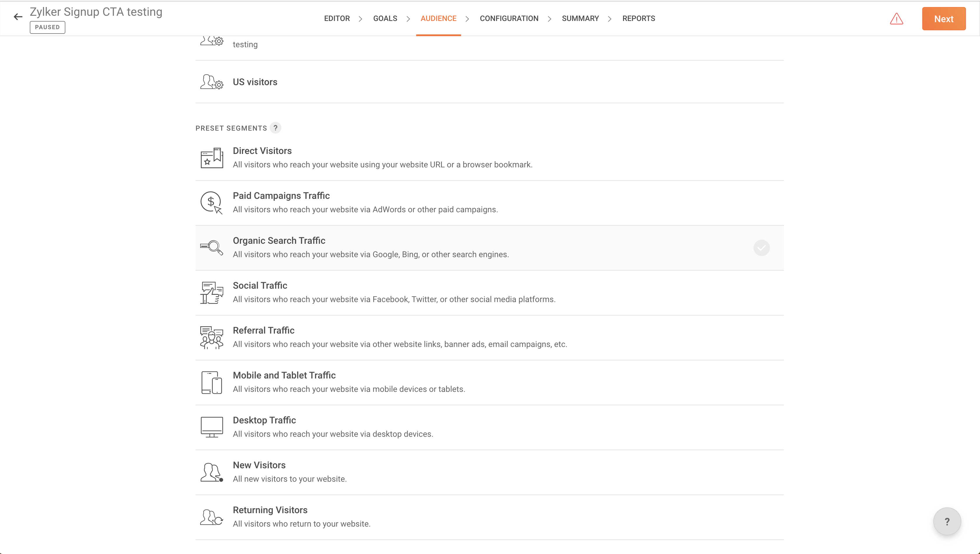Switch to the Configuration step

pyautogui.click(x=509, y=18)
